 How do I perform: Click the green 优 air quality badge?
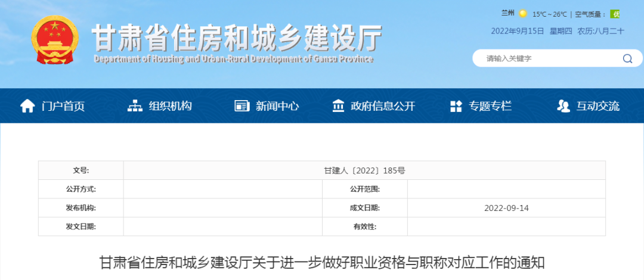615,14
